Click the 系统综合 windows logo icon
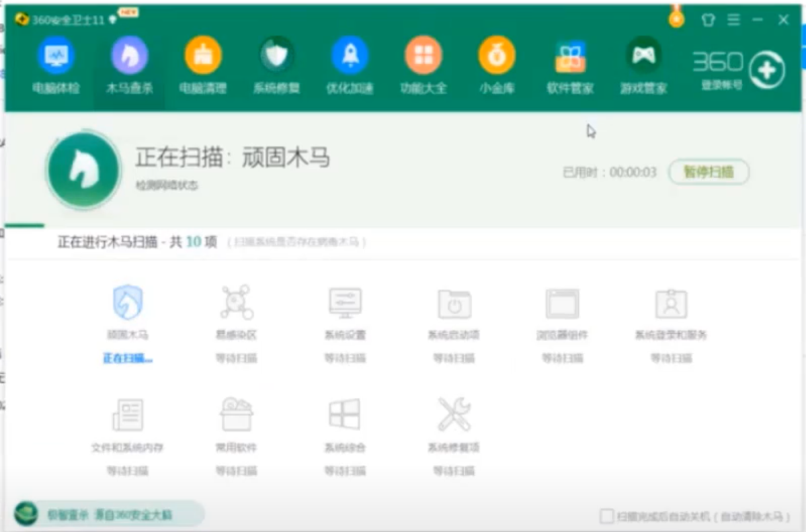Image resolution: width=806 pixels, height=532 pixels. [x=344, y=414]
